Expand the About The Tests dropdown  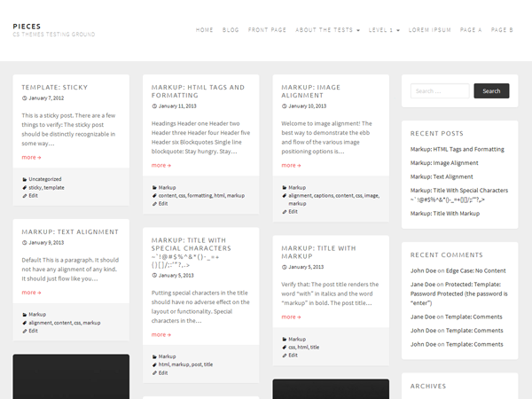click(x=358, y=30)
